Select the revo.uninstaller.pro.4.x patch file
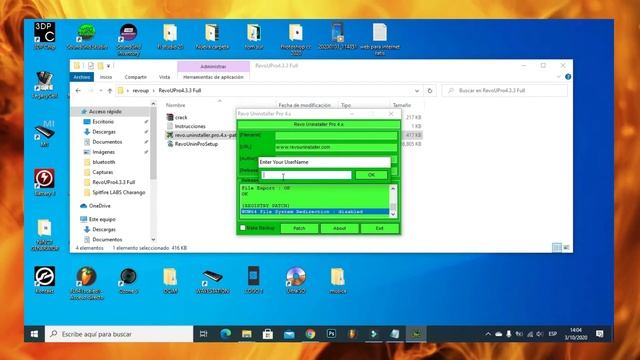The height and width of the screenshot is (360, 640). coord(201,135)
